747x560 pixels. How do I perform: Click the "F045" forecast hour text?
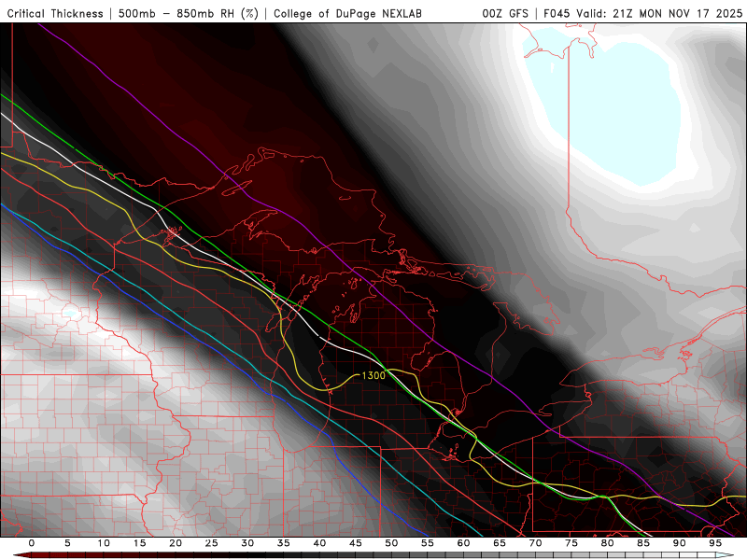557,14
